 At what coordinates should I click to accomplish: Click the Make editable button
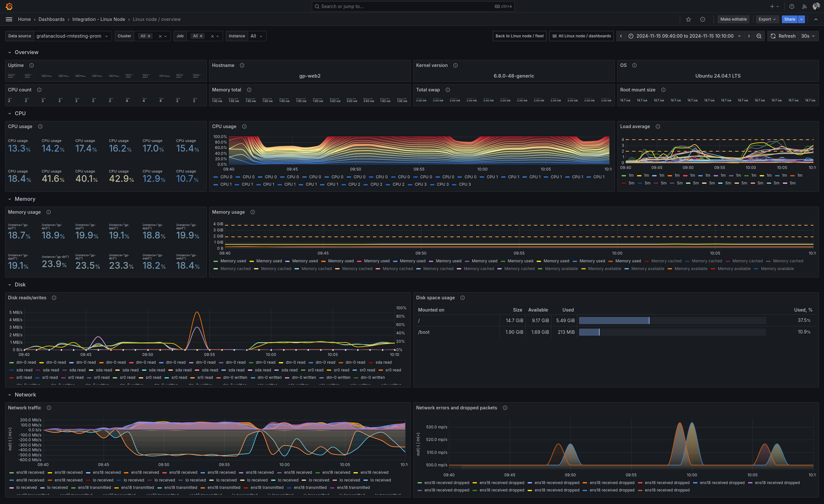[x=733, y=19]
